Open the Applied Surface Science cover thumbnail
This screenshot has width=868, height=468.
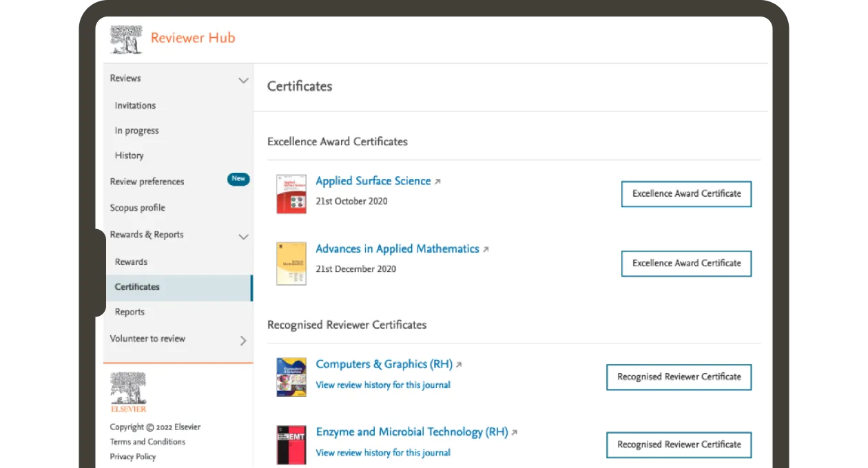(291, 193)
